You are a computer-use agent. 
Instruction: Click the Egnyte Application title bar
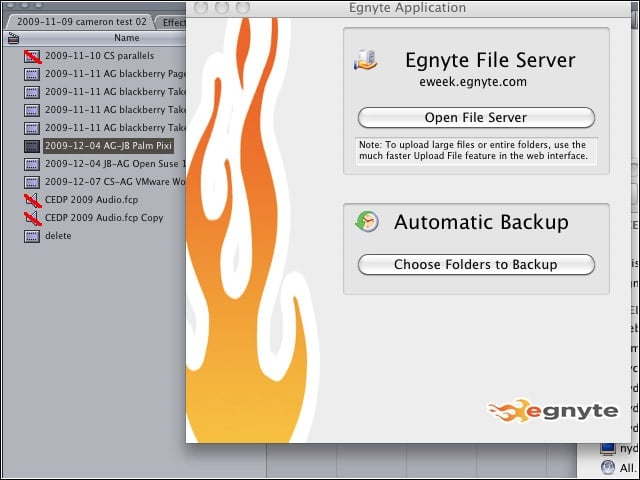407,8
